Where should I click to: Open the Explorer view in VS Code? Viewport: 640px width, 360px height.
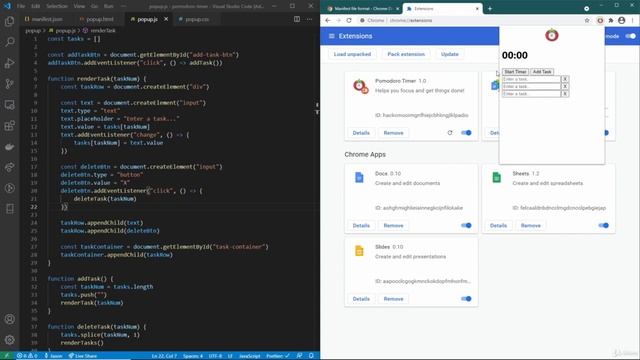9,21
